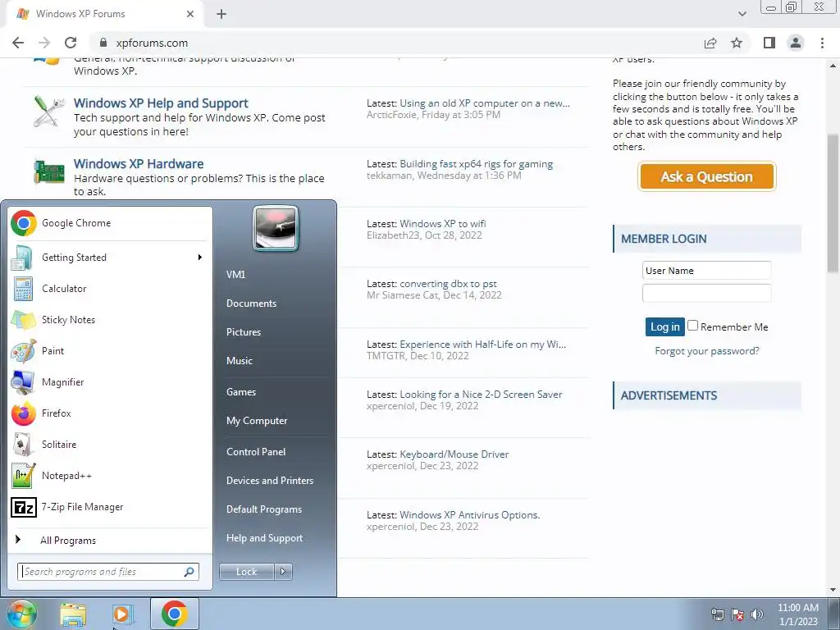Viewport: 840px width, 630px height.
Task: Click the Windows XP Hardware forum icon
Action: (48, 171)
